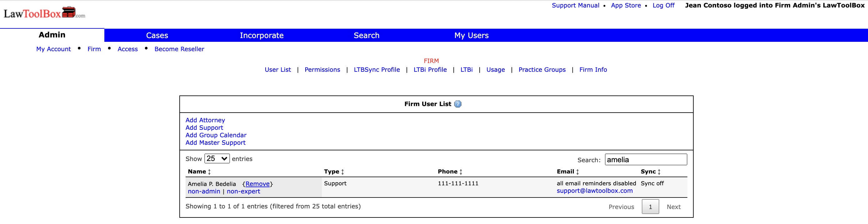The image size is (868, 224).
Task: Sort table by Phone column
Action: tap(450, 172)
